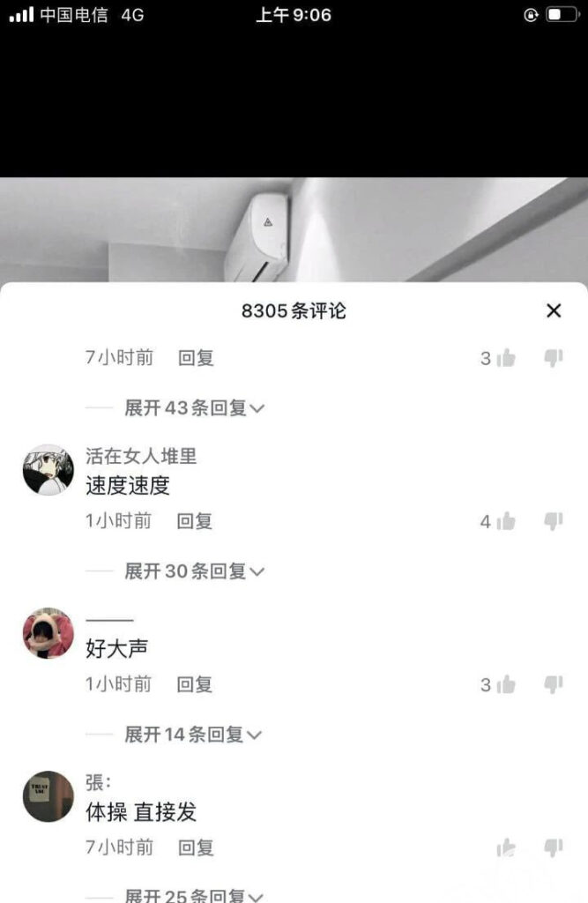The image size is (588, 903).
Task: Like the 体操 直接发 comment
Action: tap(506, 847)
